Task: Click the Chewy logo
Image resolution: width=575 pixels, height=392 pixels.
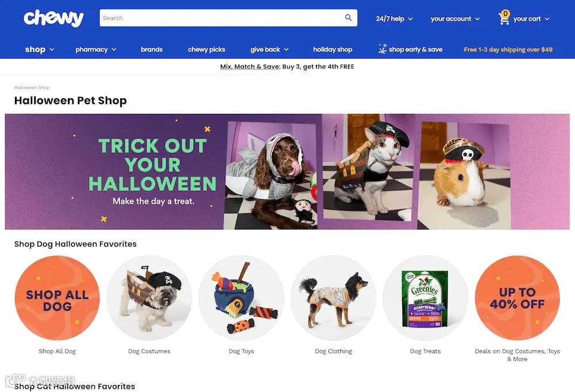Action: click(x=53, y=18)
